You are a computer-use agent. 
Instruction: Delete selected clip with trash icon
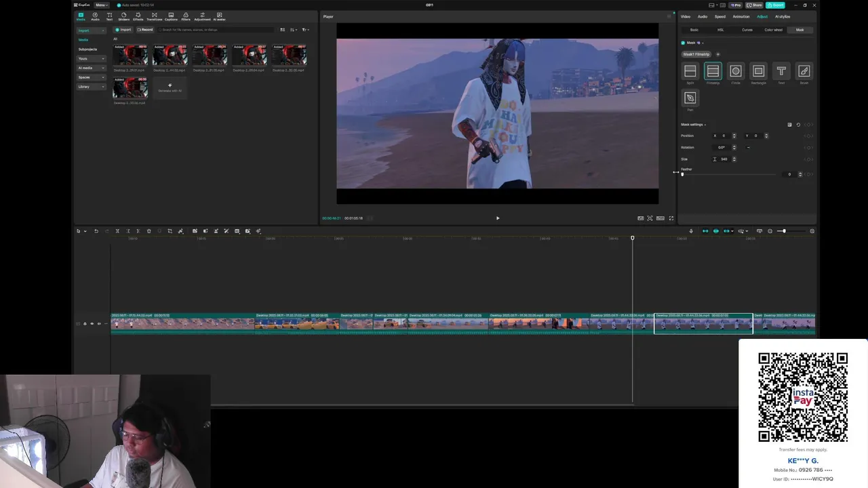tap(149, 231)
